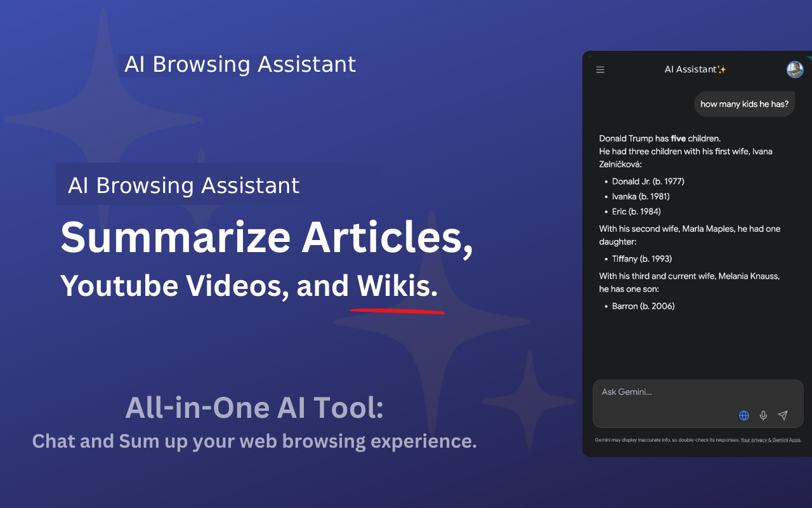This screenshot has height=508, width=812.
Task: Activate the microphone voice input icon
Action: (764, 415)
